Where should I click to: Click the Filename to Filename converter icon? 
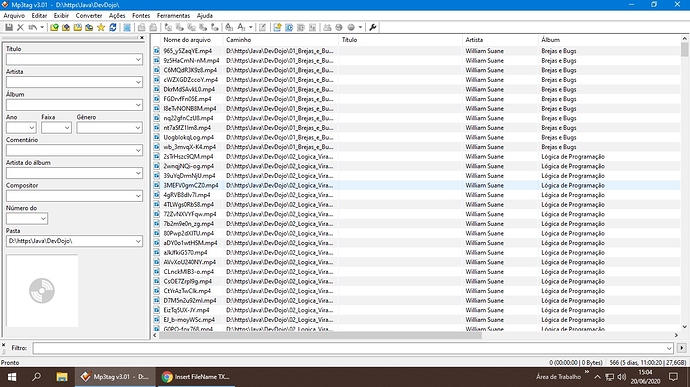click(x=191, y=27)
